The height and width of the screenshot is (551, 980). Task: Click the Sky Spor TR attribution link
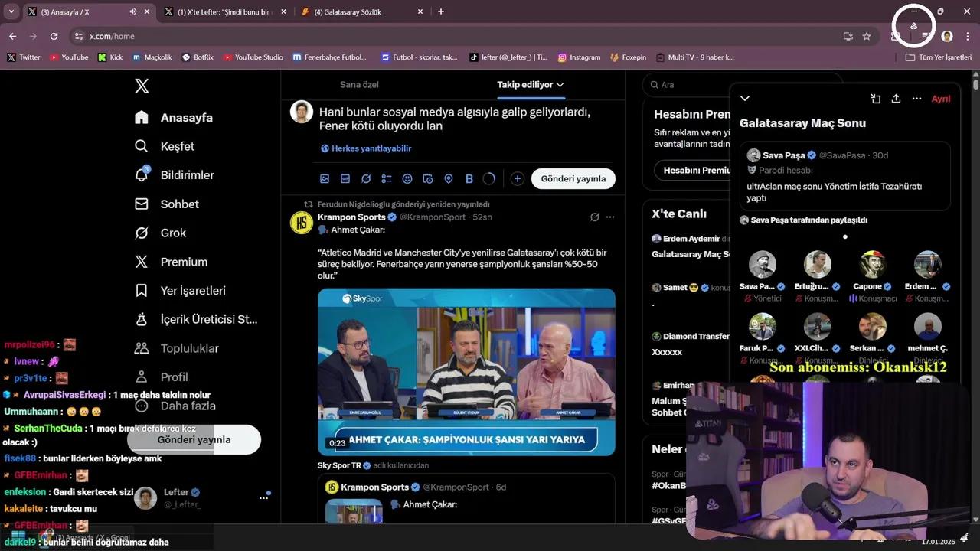pyautogui.click(x=339, y=465)
